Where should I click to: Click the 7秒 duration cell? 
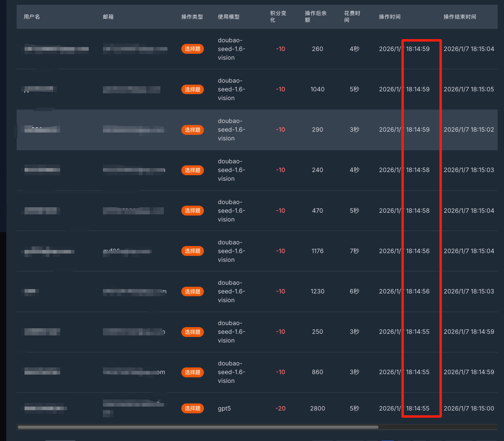(354, 251)
